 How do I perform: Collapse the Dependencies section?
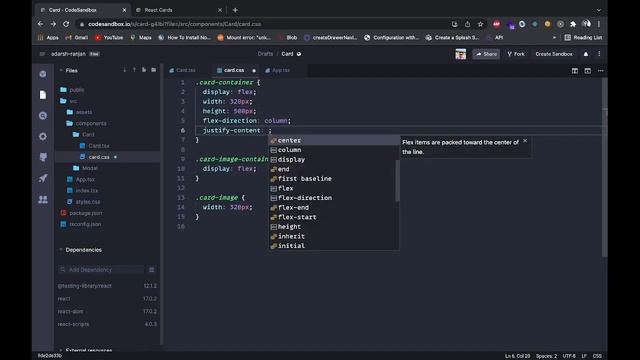tap(61, 250)
